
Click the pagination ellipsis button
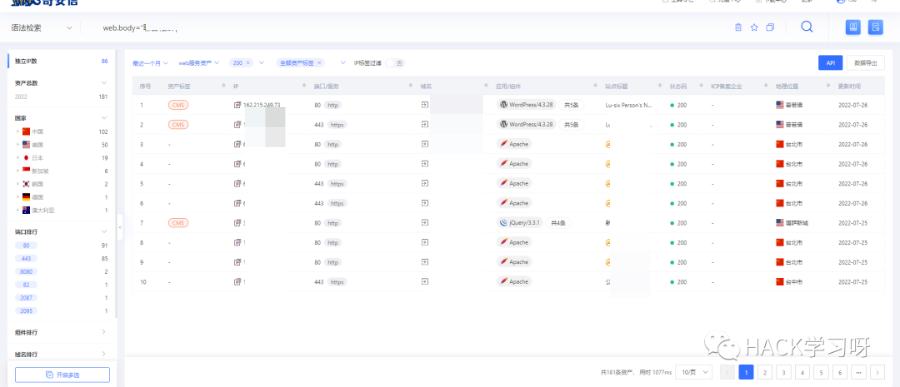(x=859, y=372)
